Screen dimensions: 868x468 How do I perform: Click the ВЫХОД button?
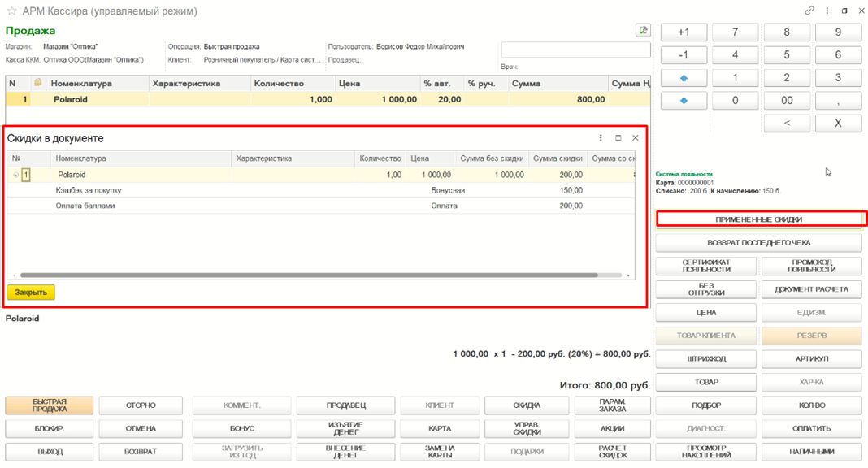50,452
